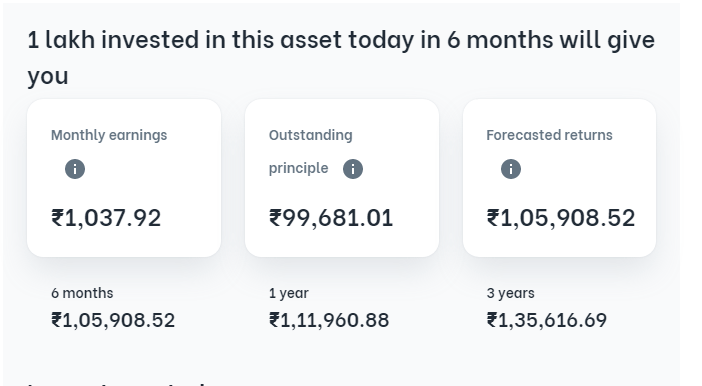Click the ₹1,05,908.52 value in Forecasted returns card
Viewport: 702px width, 386px height.
(x=561, y=218)
